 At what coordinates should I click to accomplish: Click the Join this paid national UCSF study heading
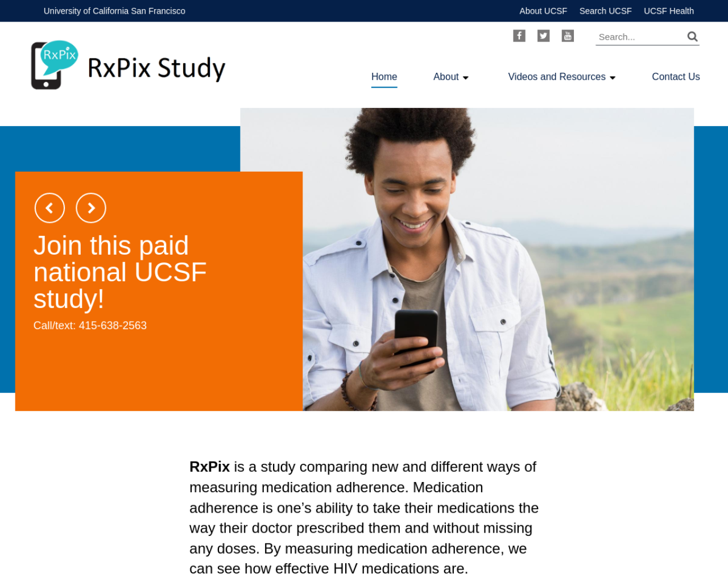(x=120, y=272)
